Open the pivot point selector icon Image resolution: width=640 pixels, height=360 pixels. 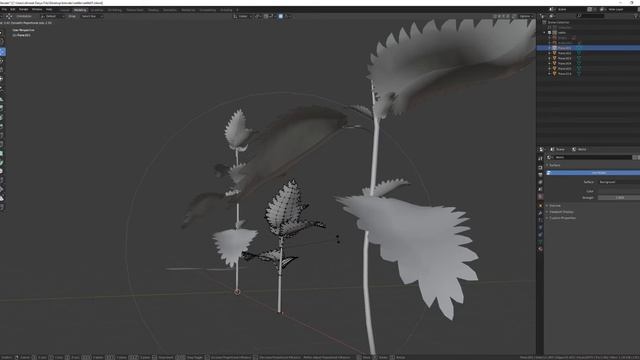tap(258, 16)
